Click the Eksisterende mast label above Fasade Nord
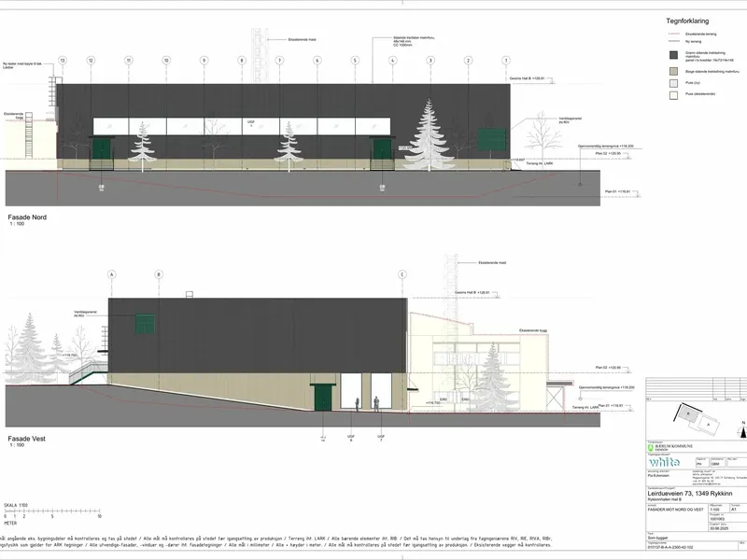 point(302,39)
